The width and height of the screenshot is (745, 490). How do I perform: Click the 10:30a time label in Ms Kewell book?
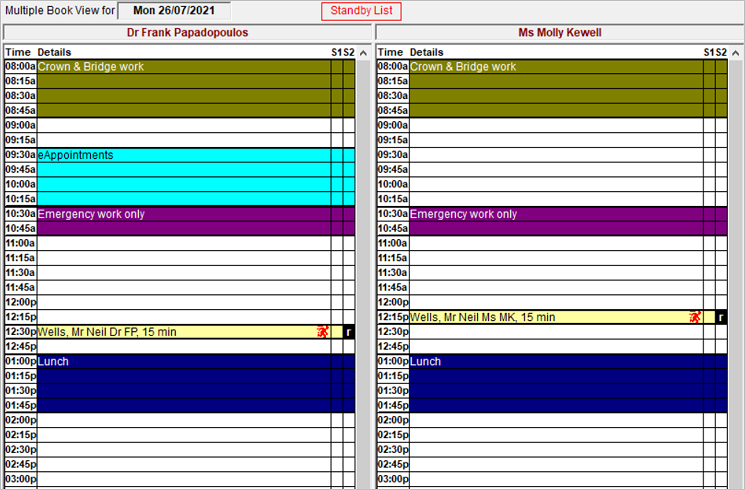(393, 214)
